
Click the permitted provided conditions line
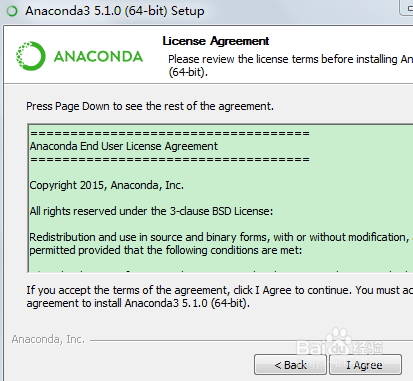pos(166,250)
